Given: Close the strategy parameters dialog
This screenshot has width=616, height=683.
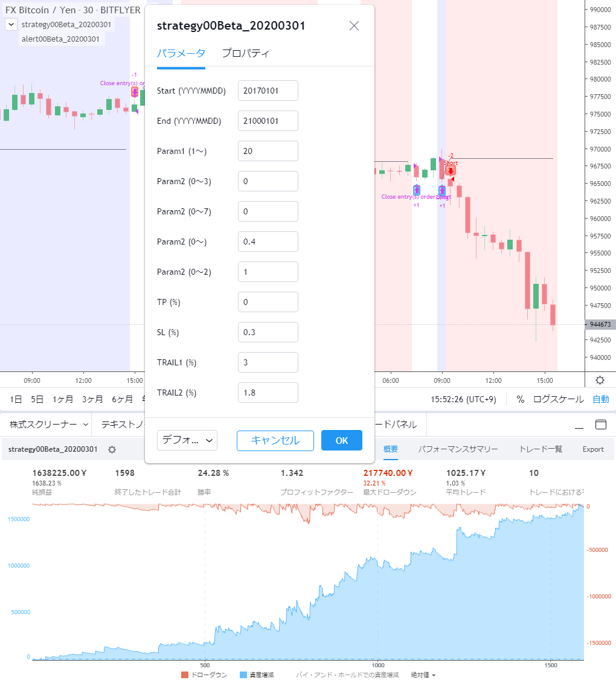Looking at the screenshot, I should [353, 25].
